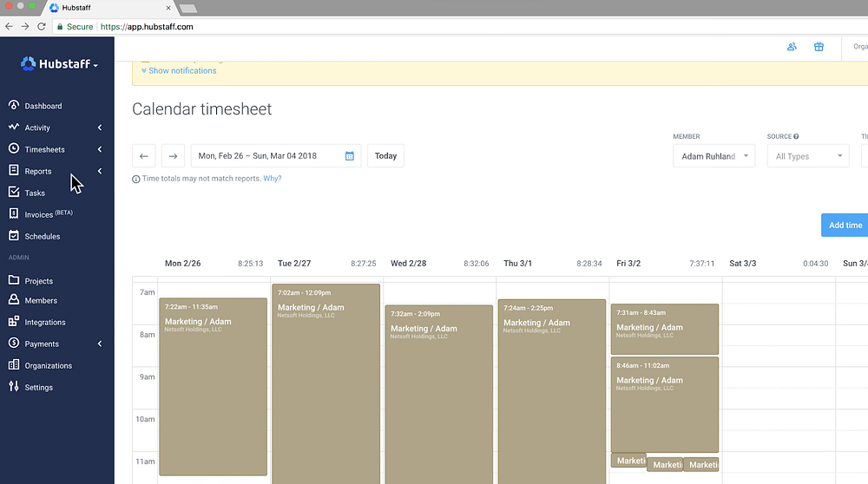Screen dimensions: 868x484
Task: Expand the Timesheets submenu chevron
Action: click(x=100, y=149)
